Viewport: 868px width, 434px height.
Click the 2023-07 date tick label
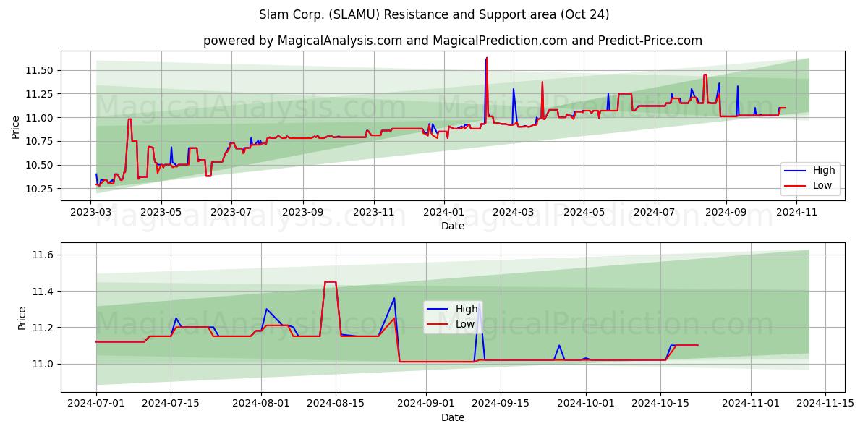pyautogui.click(x=231, y=213)
